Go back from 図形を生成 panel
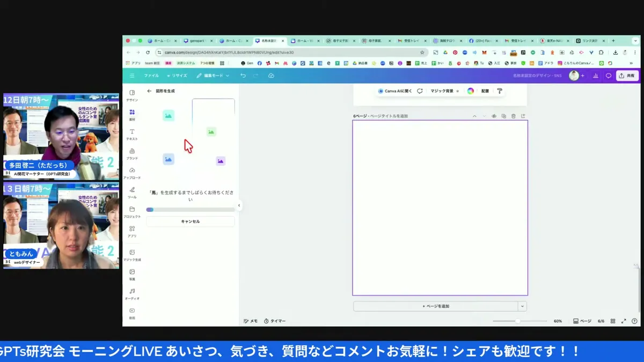The height and width of the screenshot is (362, 644). coord(149,91)
